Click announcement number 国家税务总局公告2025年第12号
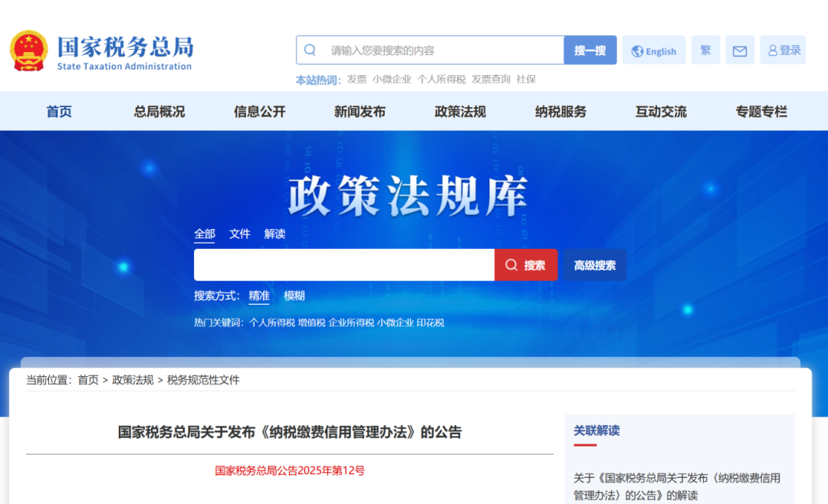 290,471
